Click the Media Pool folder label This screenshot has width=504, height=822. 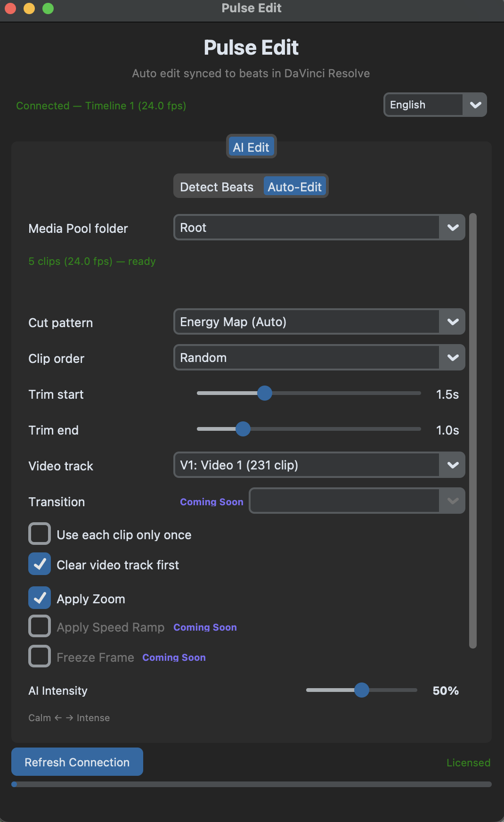(78, 229)
